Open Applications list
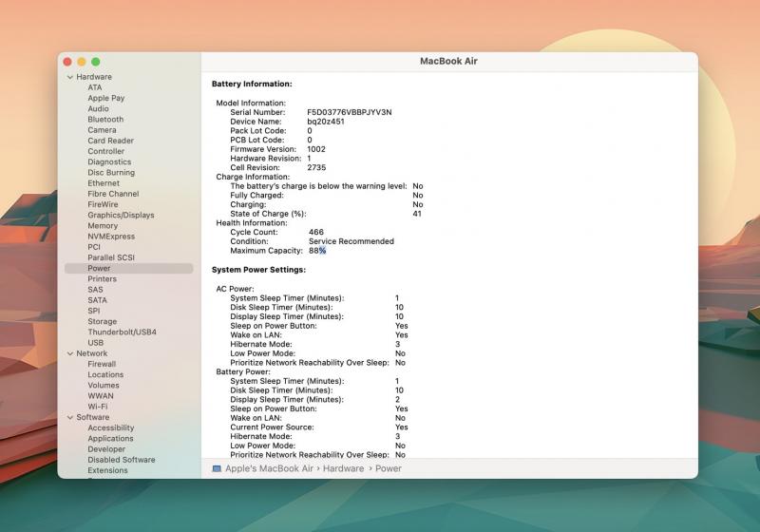The width and height of the screenshot is (760, 532). click(x=110, y=440)
